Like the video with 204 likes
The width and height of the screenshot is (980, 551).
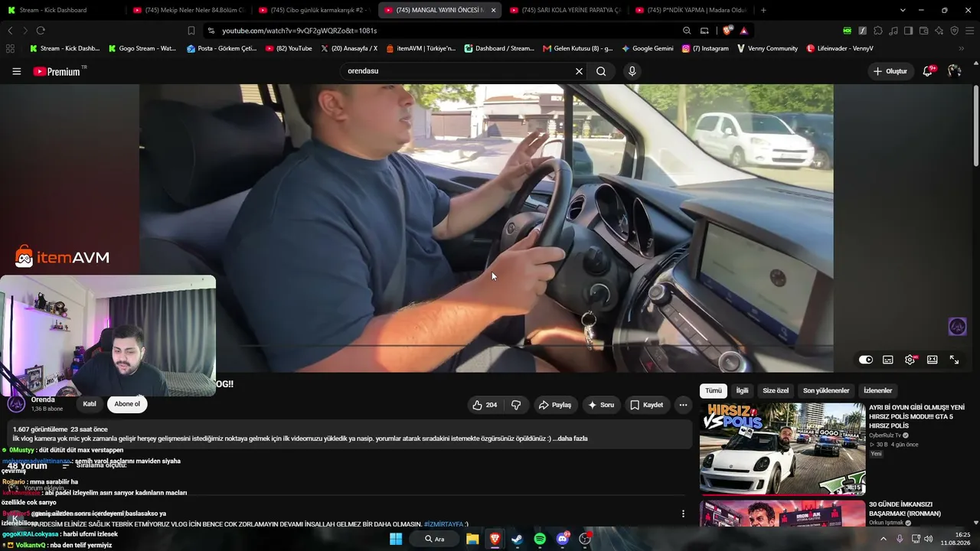485,405
